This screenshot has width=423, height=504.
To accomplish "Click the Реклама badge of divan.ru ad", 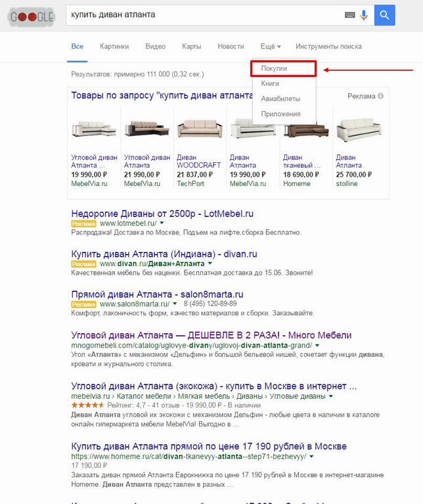I will pos(83,264).
